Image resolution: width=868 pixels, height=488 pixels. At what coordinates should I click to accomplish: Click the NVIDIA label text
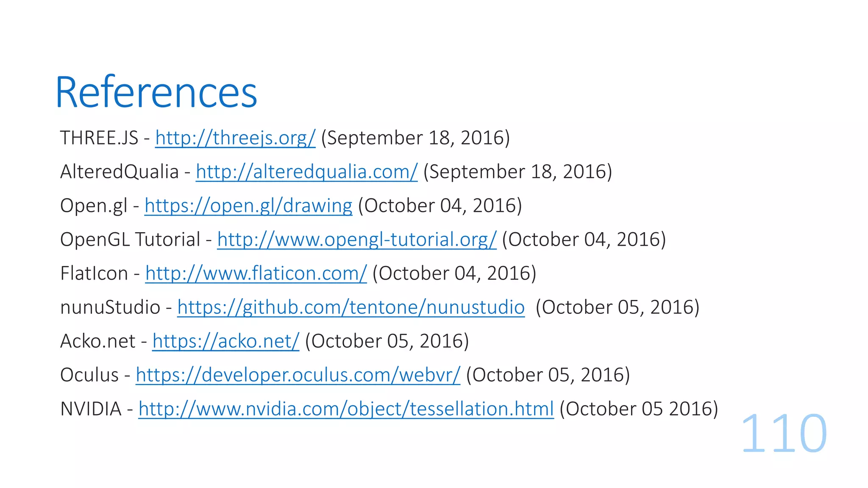point(91,409)
